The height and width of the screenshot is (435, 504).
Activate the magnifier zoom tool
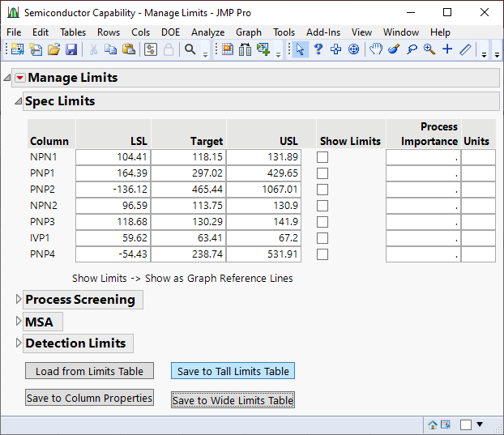point(429,49)
